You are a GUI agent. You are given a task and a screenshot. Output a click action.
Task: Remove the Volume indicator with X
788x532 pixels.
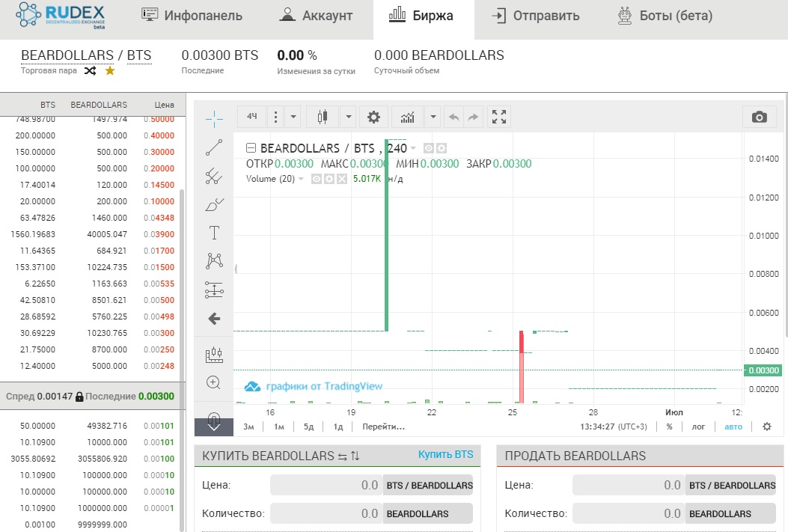342,179
